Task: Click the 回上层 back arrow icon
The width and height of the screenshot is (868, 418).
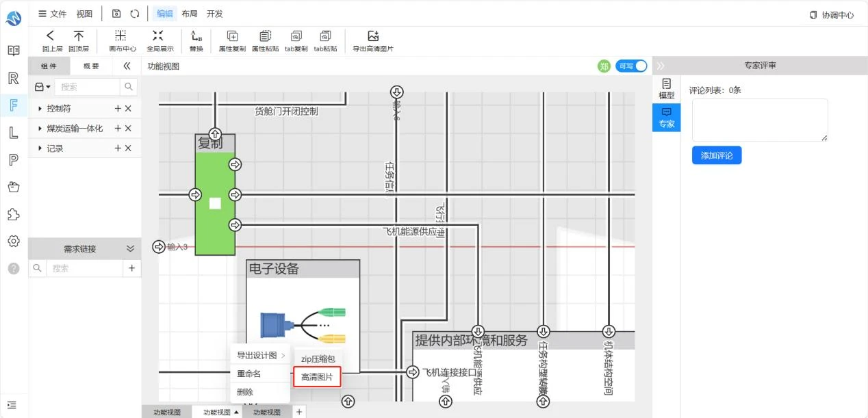Action: click(50, 36)
